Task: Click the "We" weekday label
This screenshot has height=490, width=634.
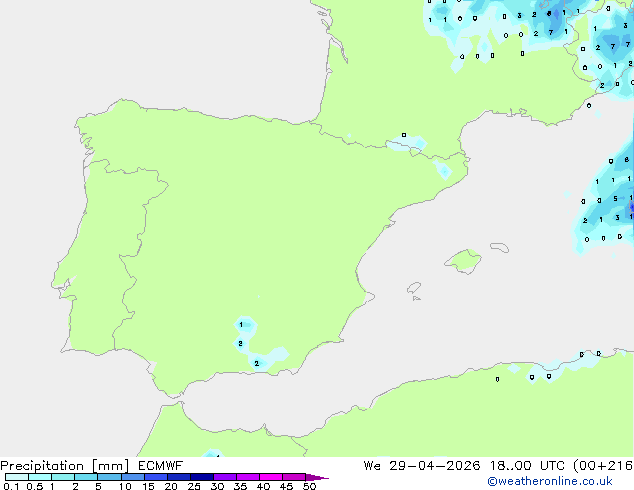Action: click(x=372, y=466)
